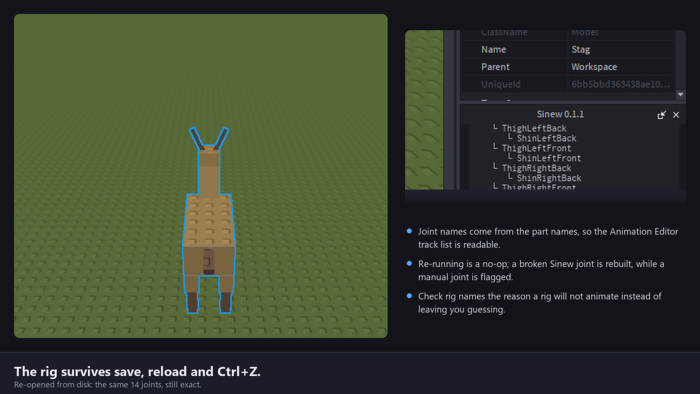This screenshot has width=700, height=394.
Task: Click the UniqueId value field
Action: click(622, 84)
